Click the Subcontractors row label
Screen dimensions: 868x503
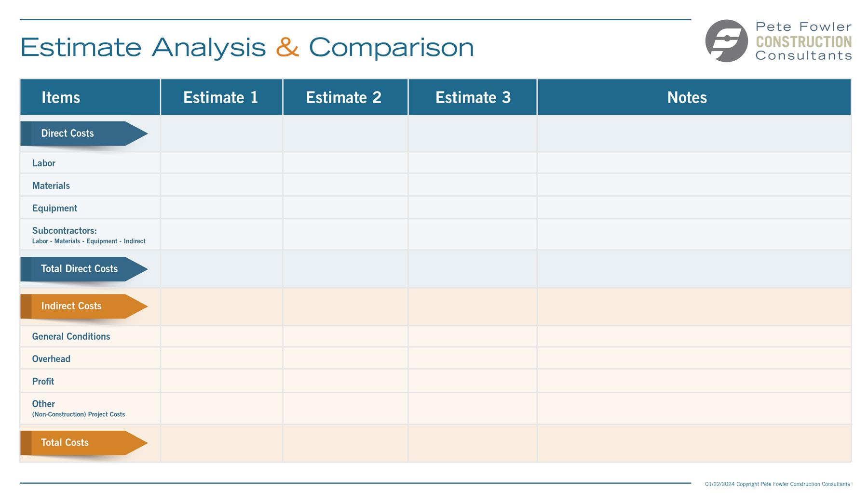65,231
